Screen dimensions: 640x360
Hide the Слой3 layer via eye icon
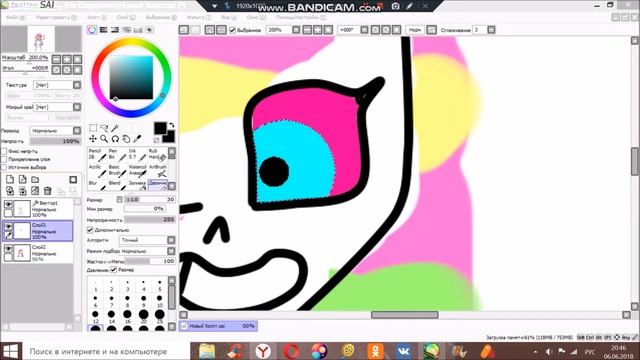(8, 226)
